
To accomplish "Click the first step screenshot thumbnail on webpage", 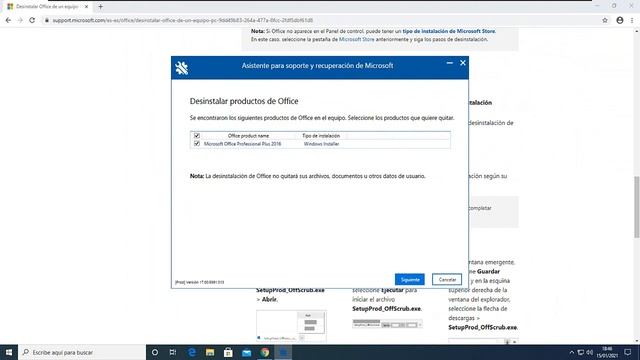I will point(291,326).
